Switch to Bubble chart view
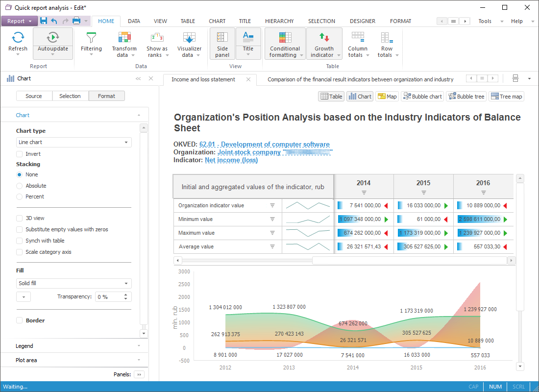The width and height of the screenshot is (539, 392). [422, 97]
